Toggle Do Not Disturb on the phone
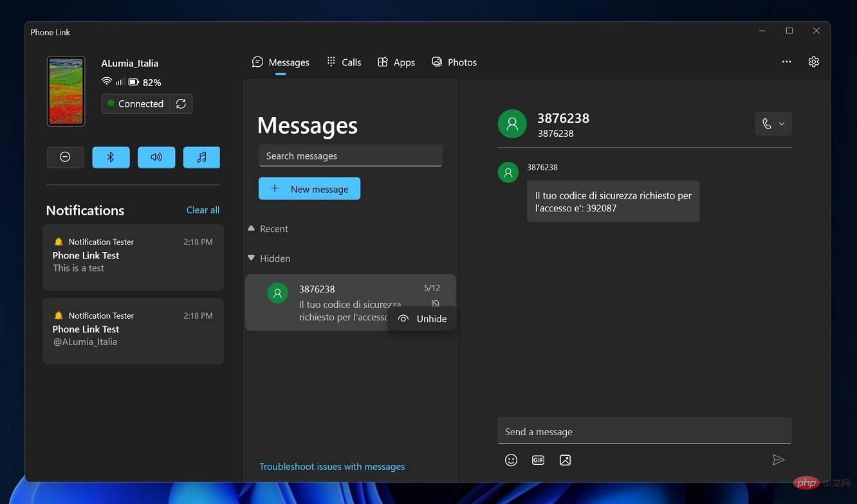Image resolution: width=857 pixels, height=504 pixels. [65, 157]
